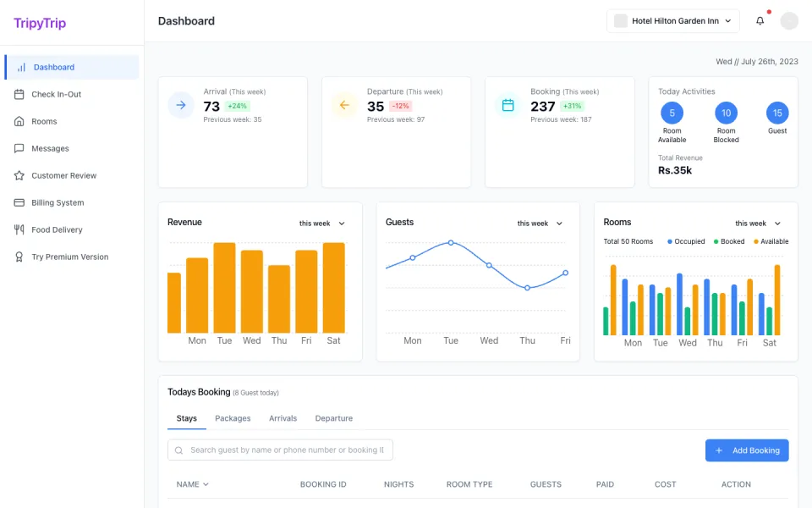
Task: Click the Room Available circle showing 5
Action: pyautogui.click(x=672, y=113)
